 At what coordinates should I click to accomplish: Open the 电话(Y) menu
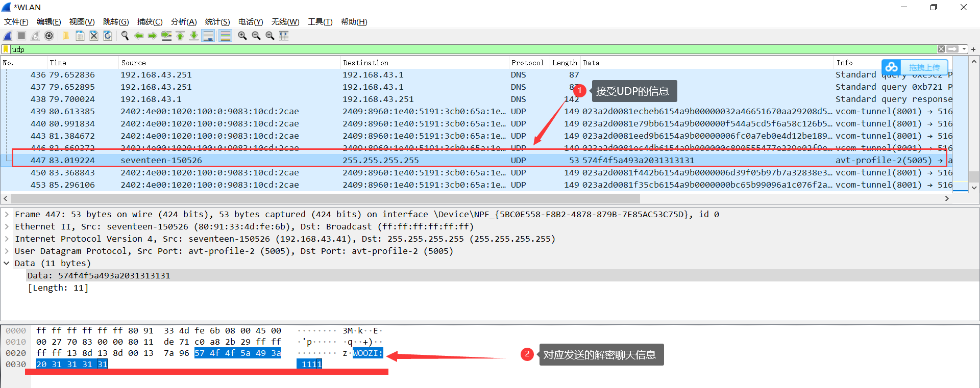(251, 22)
